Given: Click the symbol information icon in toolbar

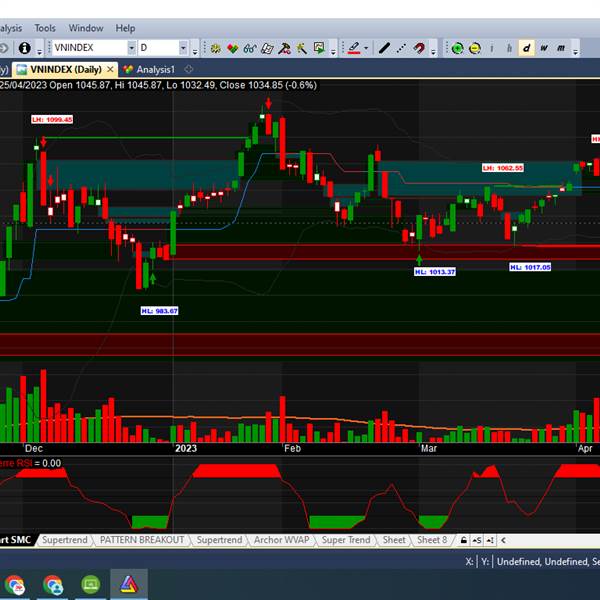Looking at the screenshot, I should tap(24, 48).
